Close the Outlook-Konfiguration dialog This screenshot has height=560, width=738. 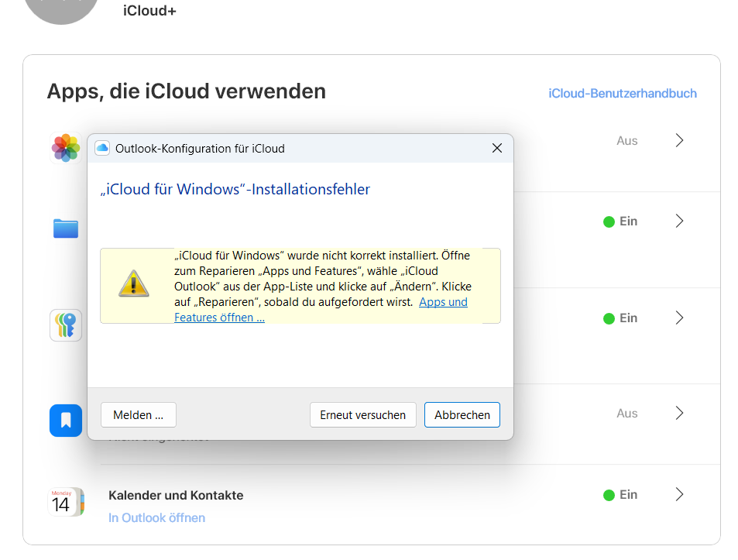[497, 148]
